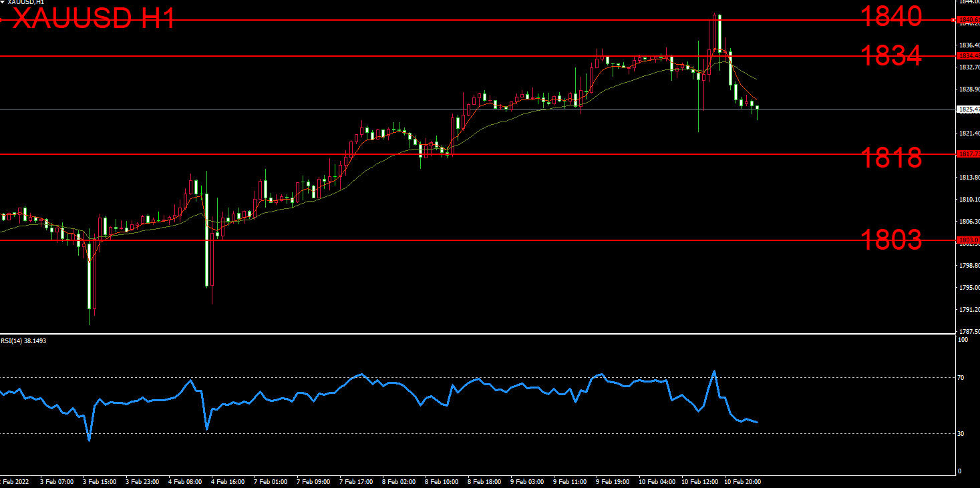980x488 pixels.
Task: Click the white handle on the 1840 line
Action: pos(953,20)
